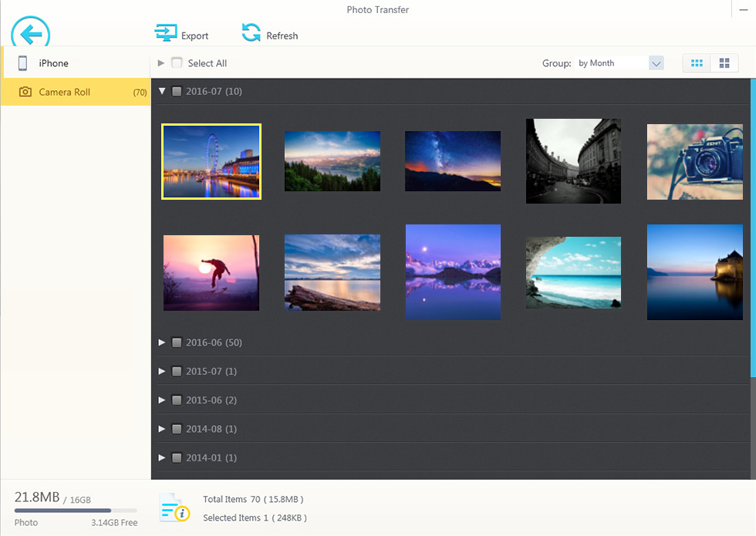
Task: Switch to large grid view icon
Action: coord(724,63)
